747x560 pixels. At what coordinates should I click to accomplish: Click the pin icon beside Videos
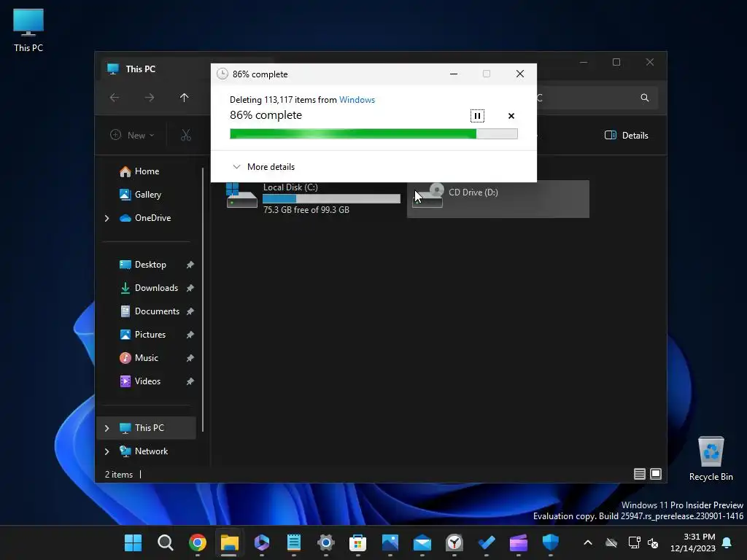(x=190, y=381)
